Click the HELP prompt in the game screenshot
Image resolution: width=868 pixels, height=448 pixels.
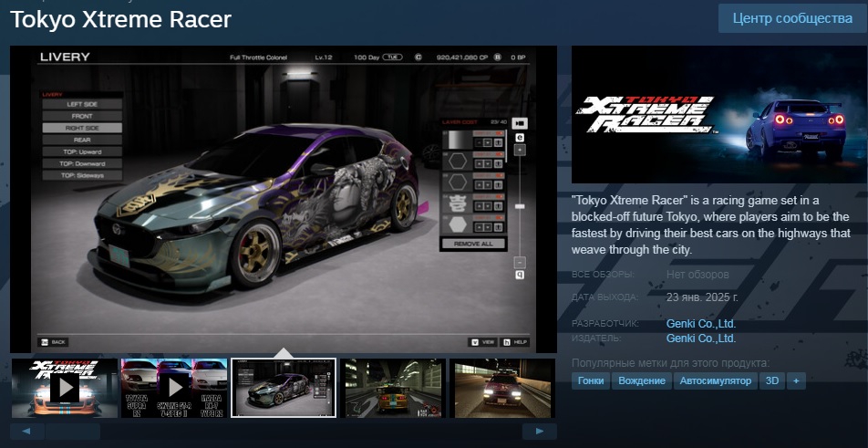click(x=514, y=342)
